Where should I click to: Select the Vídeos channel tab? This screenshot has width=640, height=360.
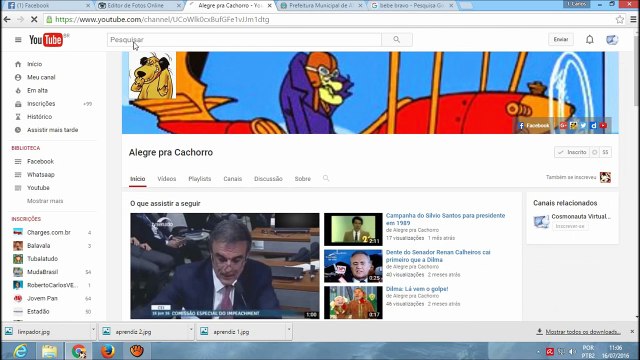click(167, 179)
